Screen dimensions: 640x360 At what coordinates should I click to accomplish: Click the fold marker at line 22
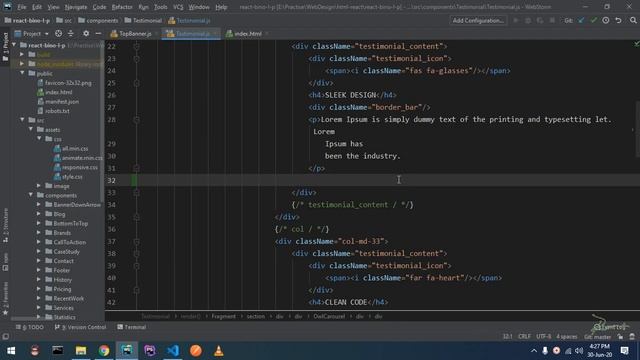(x=136, y=47)
